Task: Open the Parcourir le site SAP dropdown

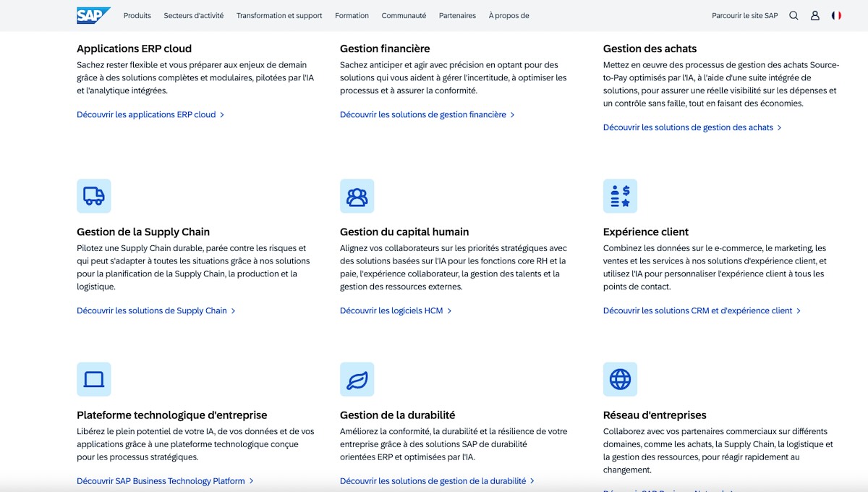Action: point(745,14)
